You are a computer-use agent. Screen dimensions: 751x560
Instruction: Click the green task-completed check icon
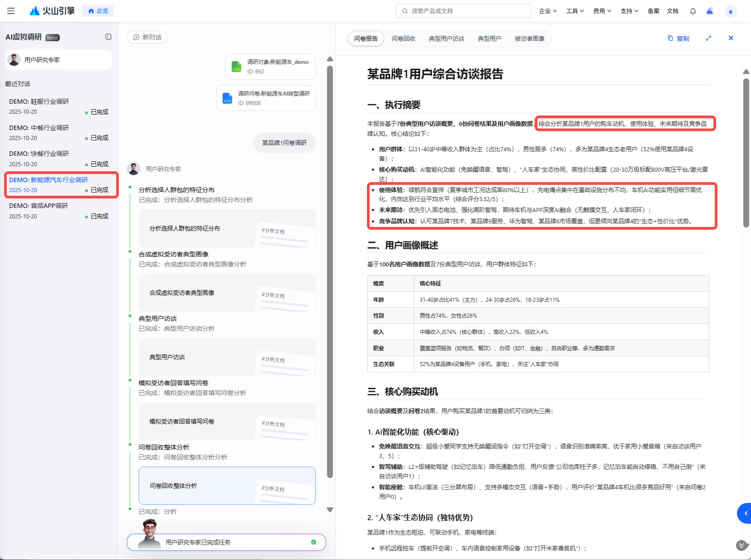pos(313,542)
